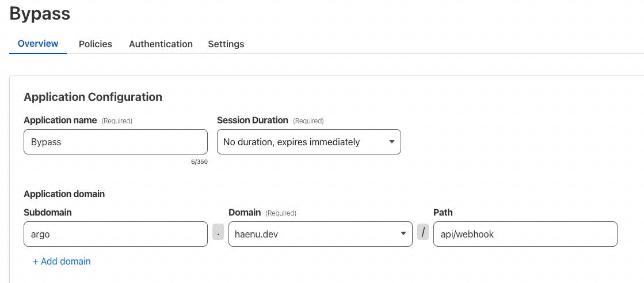Click the Session Duration dropdown arrow

(x=391, y=142)
